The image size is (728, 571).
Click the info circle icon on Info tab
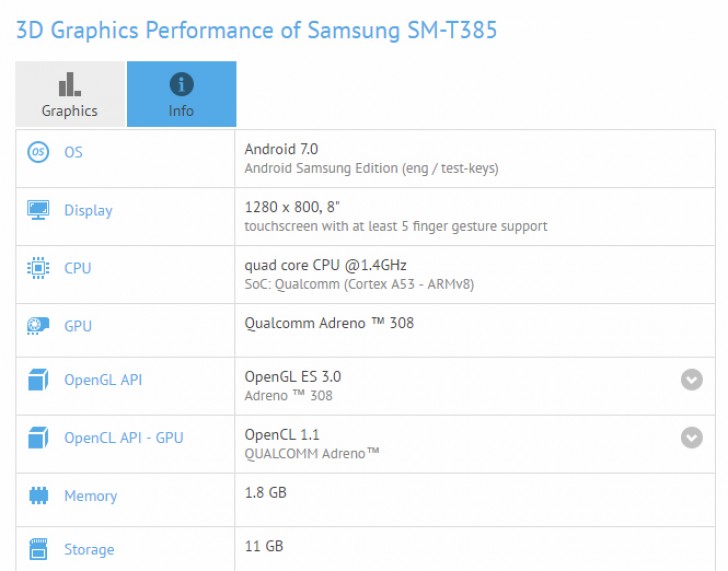[x=181, y=84]
